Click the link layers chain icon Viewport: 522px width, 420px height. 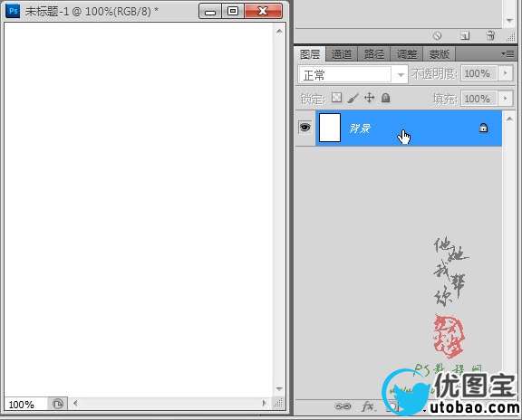click(343, 406)
